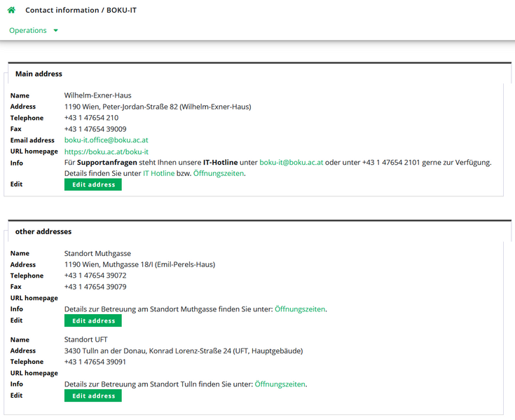Select telephone number +43 1 47654 39091

95,362
